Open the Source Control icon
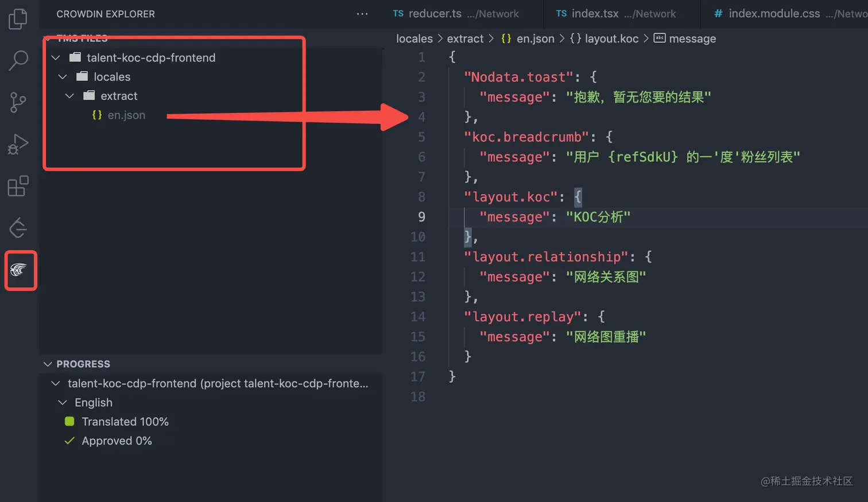Screen dimensions: 868x502 tap(18, 103)
